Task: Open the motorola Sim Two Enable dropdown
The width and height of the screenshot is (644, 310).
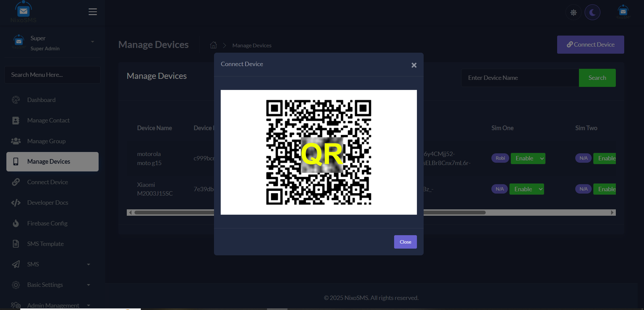Action: point(605,159)
